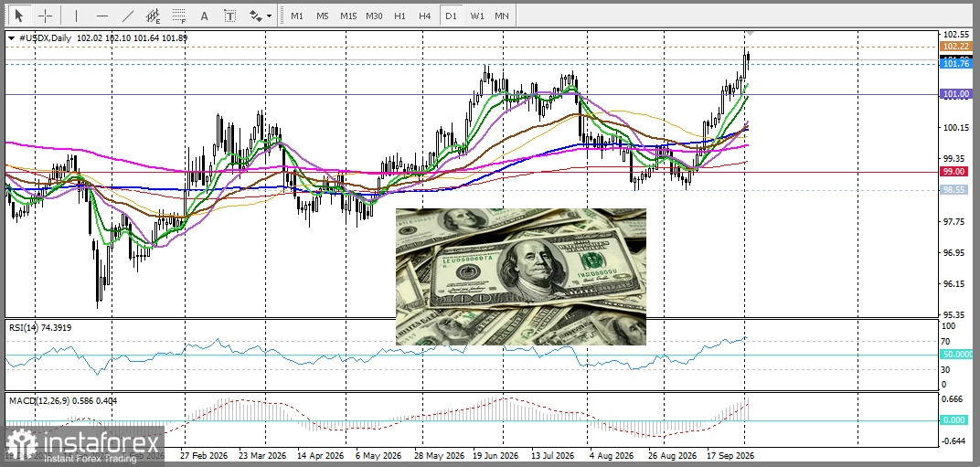The width and height of the screenshot is (980, 467).
Task: Click the 17 Sep 2026 date label
Action: (x=730, y=456)
